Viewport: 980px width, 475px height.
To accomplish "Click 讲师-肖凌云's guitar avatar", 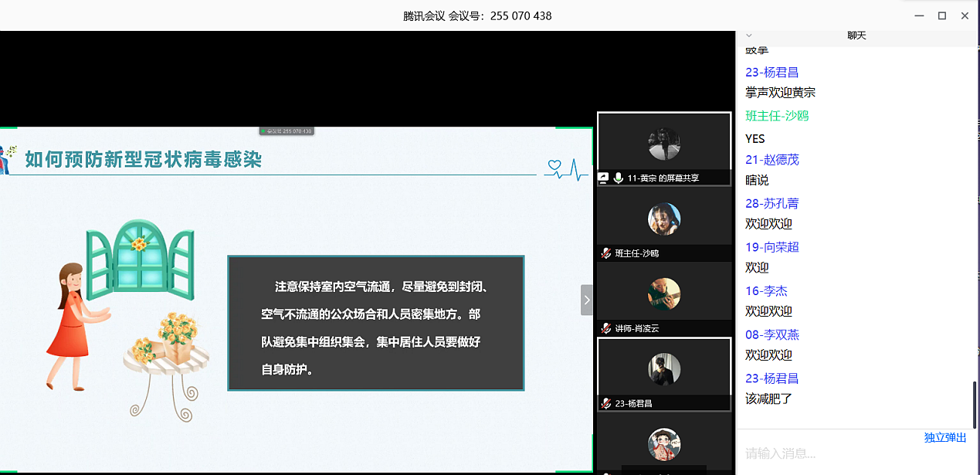I will coord(663,293).
